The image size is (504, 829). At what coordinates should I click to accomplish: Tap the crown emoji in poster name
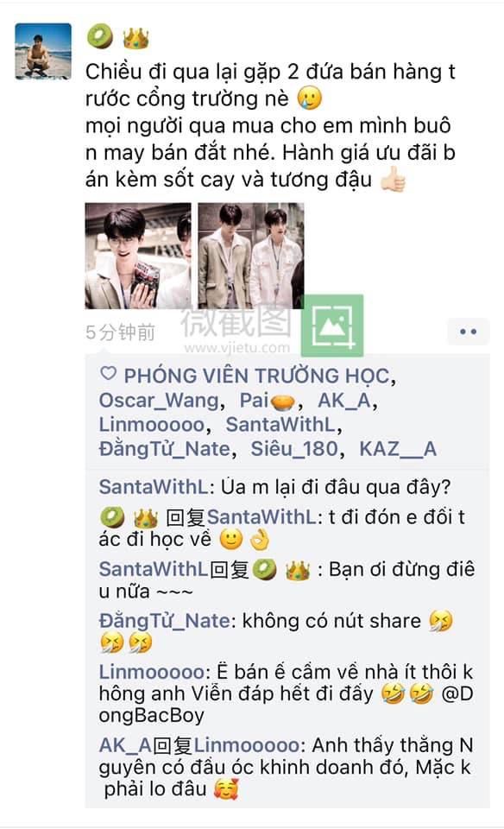pyautogui.click(x=135, y=38)
